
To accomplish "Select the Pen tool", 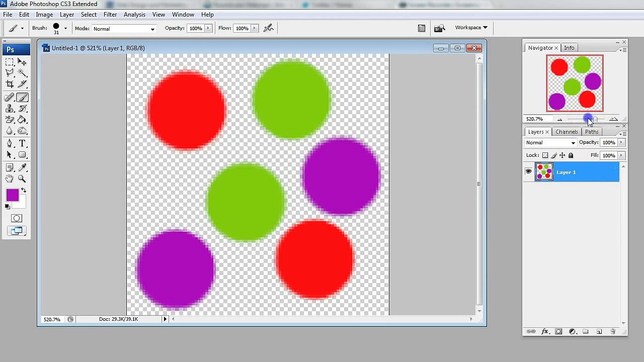I will [x=10, y=144].
